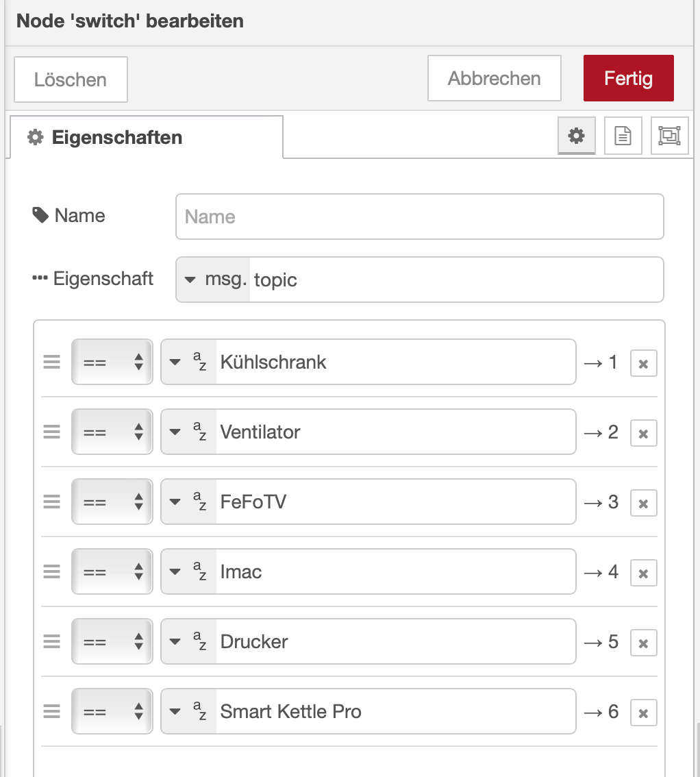This screenshot has height=777, width=700.
Task: Open node appearance settings icon
Action: coord(669,136)
